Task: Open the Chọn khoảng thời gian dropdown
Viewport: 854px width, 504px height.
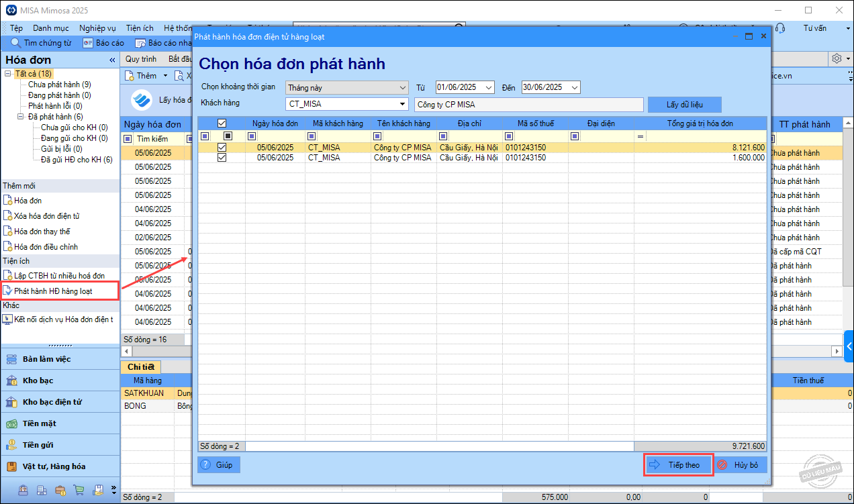Action: point(402,88)
